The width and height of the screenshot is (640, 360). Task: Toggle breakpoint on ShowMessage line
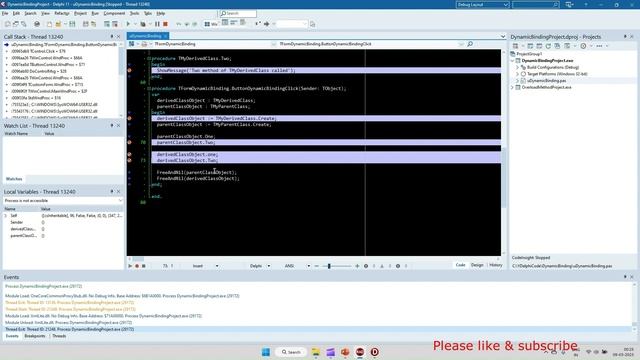[x=129, y=70]
